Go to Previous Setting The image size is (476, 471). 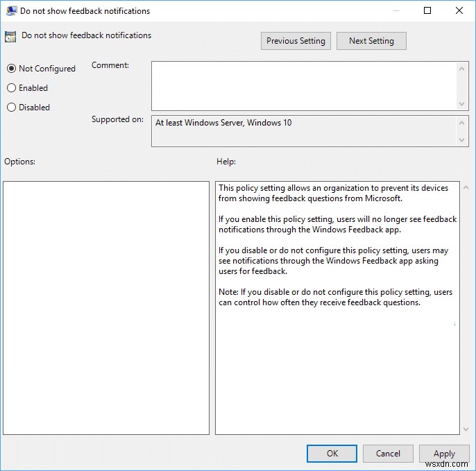[296, 41]
